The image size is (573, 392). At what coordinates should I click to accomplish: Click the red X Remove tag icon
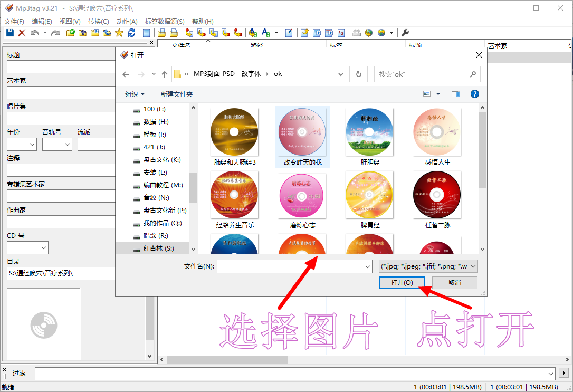tap(22, 33)
